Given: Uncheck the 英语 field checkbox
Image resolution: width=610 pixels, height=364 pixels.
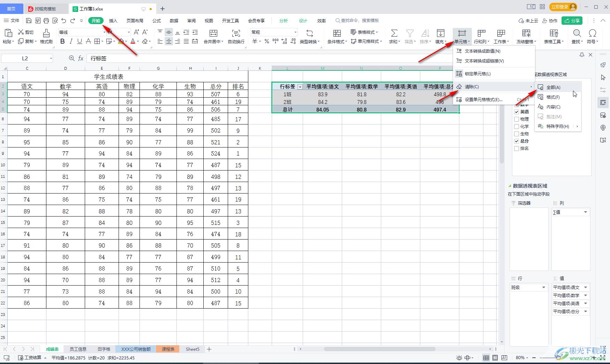Looking at the screenshot, I should (x=517, y=112).
